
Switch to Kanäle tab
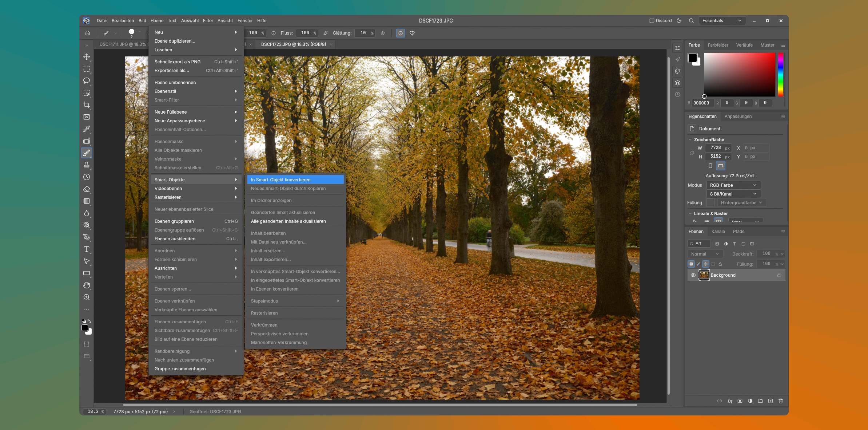tap(718, 232)
